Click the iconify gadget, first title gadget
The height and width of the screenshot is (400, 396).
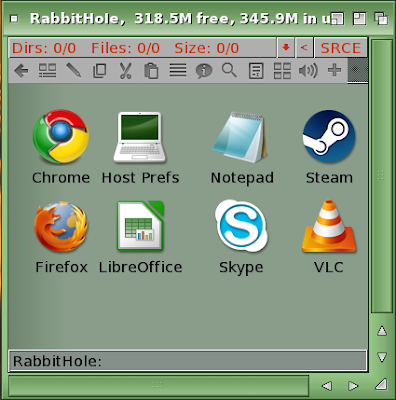click(x=338, y=19)
